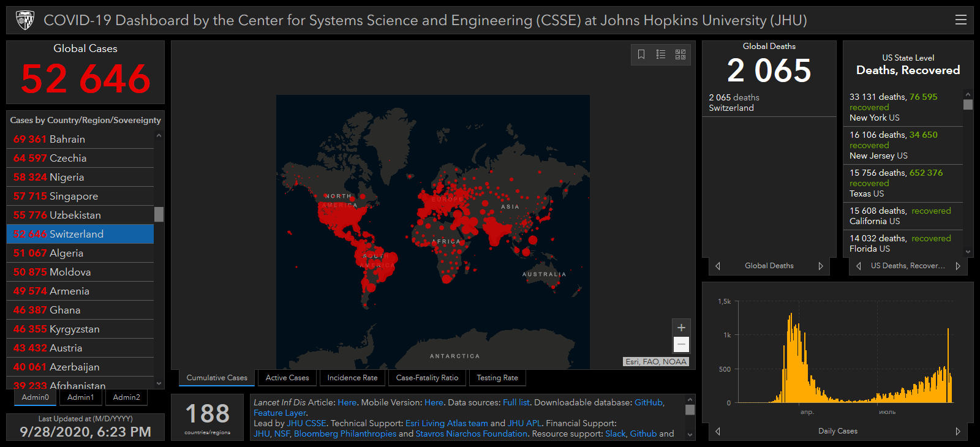Open the JHU CSSE link
980x447 pixels.
click(x=307, y=423)
